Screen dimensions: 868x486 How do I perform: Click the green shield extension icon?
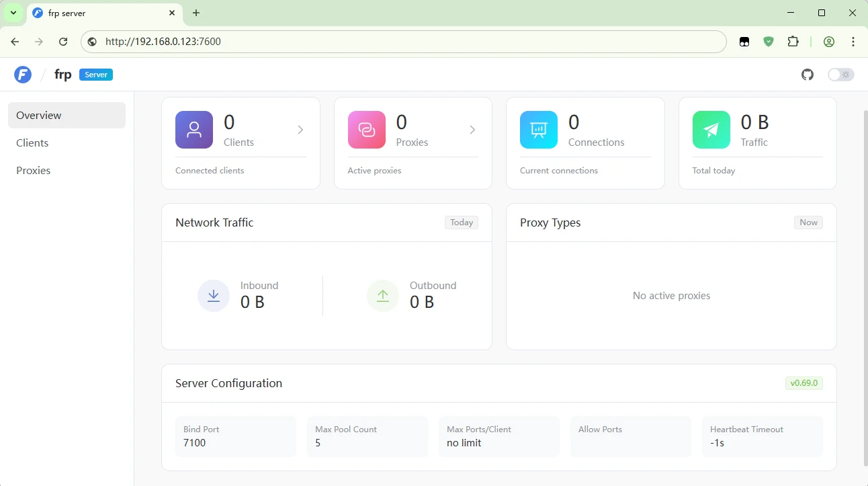pyautogui.click(x=769, y=42)
